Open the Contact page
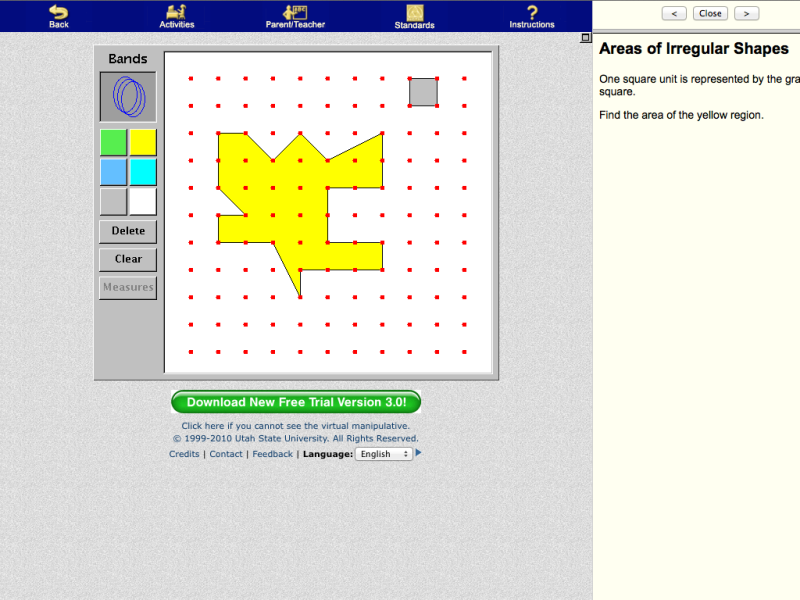Viewport: 800px width, 600px height. tap(226, 453)
